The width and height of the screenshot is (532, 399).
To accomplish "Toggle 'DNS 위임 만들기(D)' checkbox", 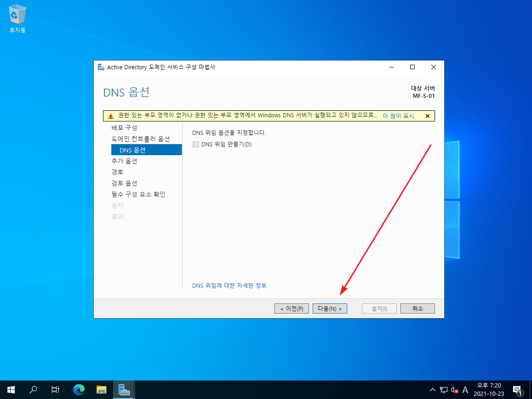I will pos(196,145).
